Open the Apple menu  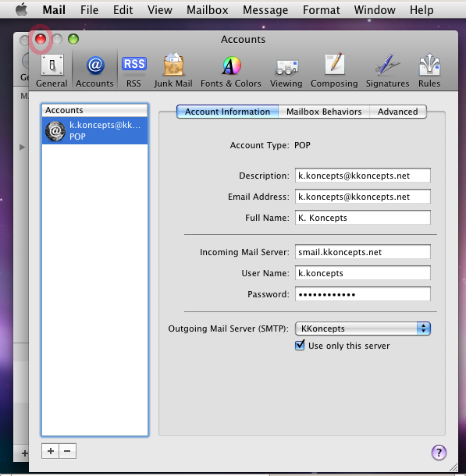click(x=22, y=9)
